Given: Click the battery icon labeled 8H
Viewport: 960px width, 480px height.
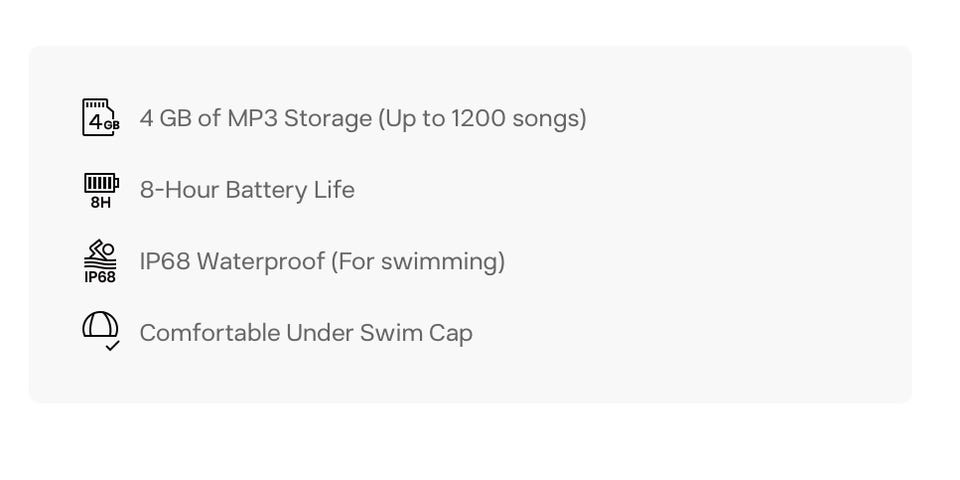Looking at the screenshot, I should coord(100,189).
